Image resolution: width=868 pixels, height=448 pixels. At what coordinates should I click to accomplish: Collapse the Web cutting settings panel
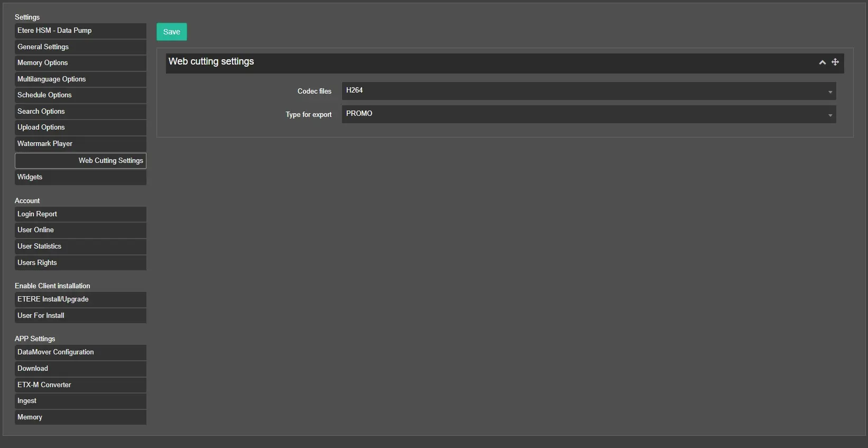(x=822, y=62)
